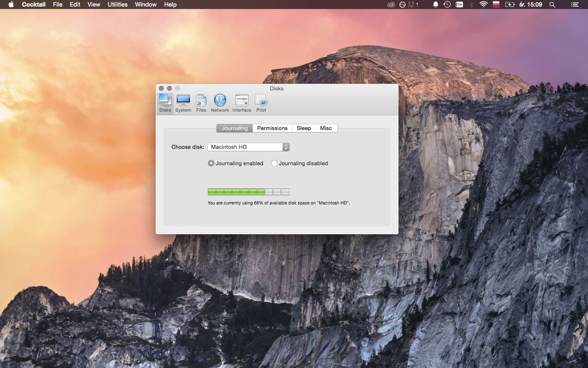Switch to the Permissions tab
The image size is (588, 368).
point(272,128)
